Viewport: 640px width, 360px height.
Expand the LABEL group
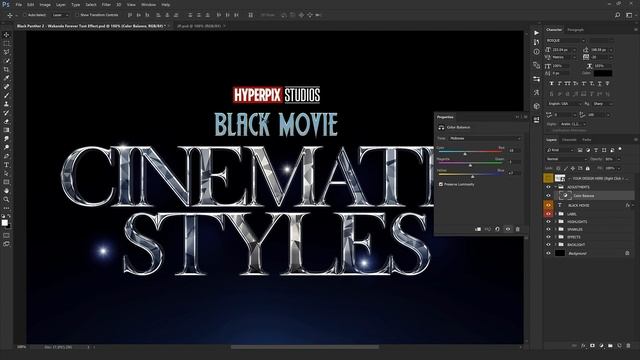556,214
